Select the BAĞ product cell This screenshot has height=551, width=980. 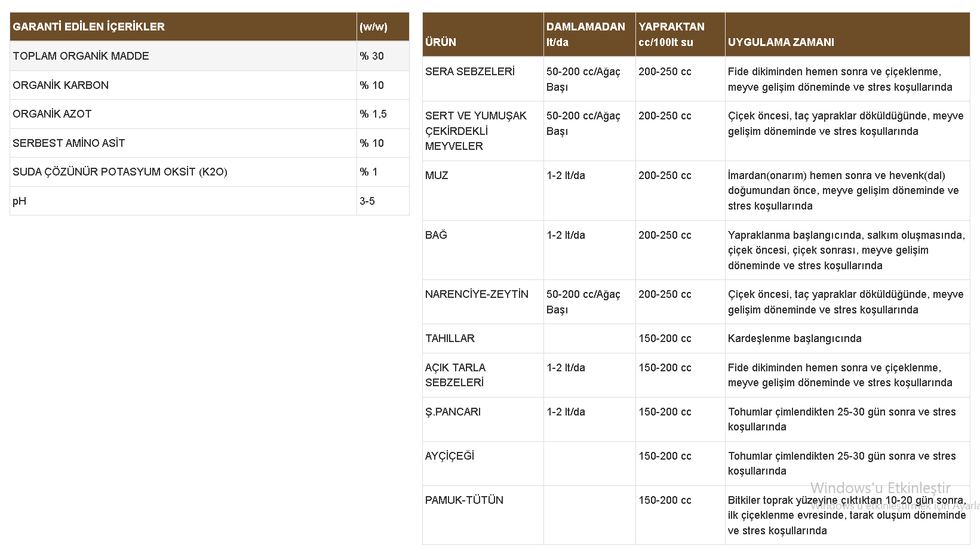pyautogui.click(x=436, y=235)
